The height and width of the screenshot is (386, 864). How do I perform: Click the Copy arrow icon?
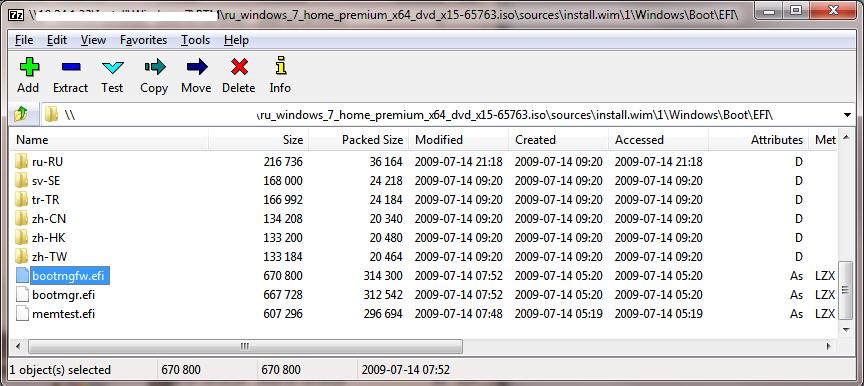coord(155,67)
